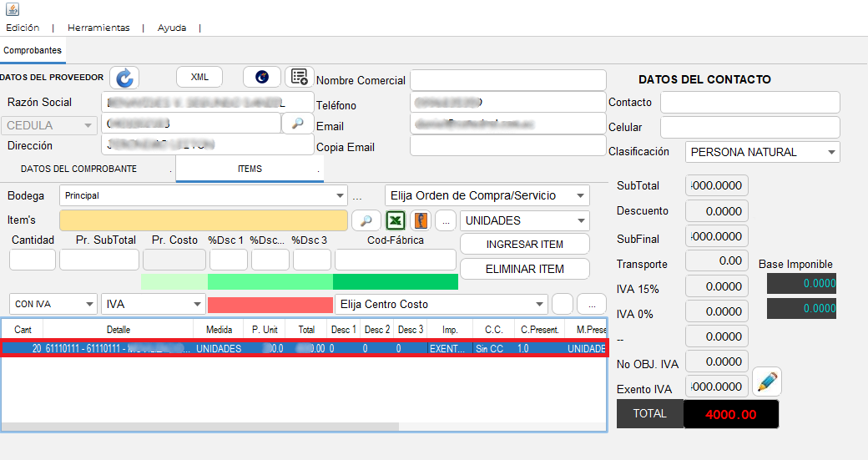The width and height of the screenshot is (868, 460).
Task: Click INGRESAR ITEM button
Action: [x=525, y=244]
